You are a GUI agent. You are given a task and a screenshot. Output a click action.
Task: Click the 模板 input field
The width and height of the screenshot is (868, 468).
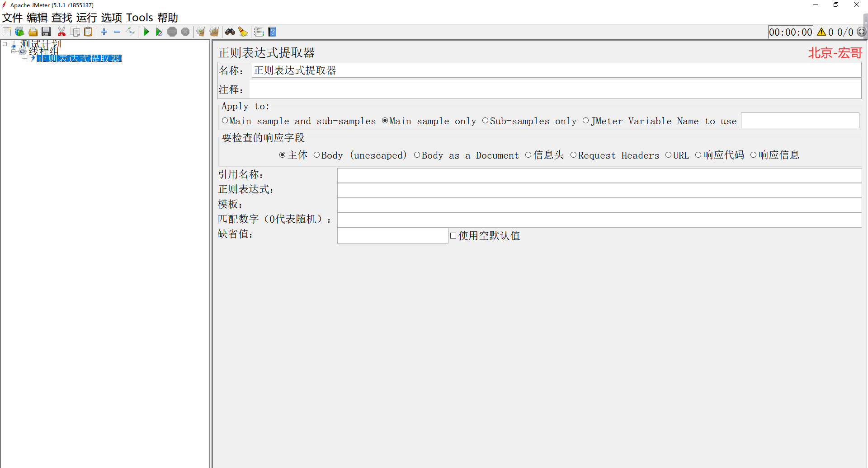pos(599,205)
